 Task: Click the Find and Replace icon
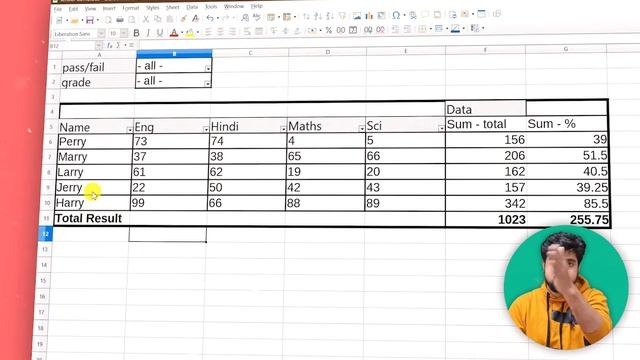pyautogui.click(x=245, y=18)
